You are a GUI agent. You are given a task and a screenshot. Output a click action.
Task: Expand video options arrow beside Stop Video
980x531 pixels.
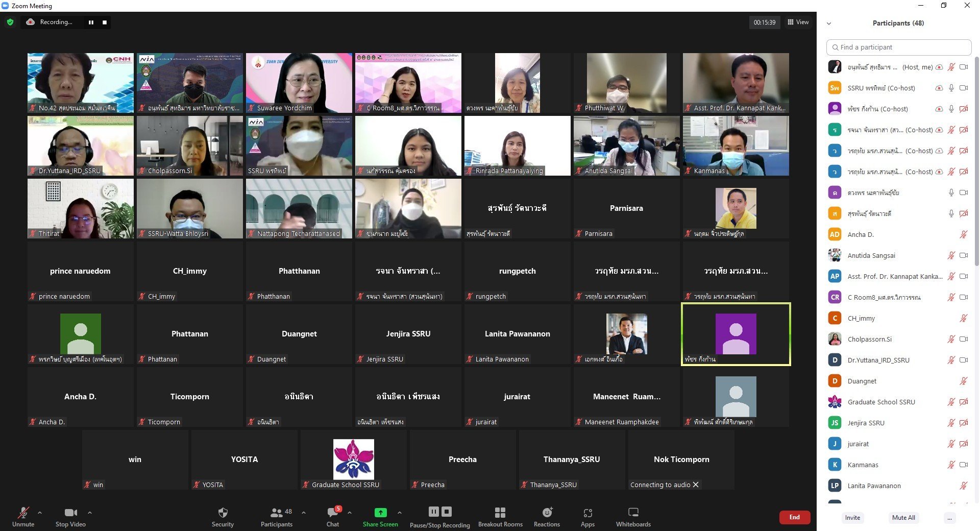pos(90,512)
